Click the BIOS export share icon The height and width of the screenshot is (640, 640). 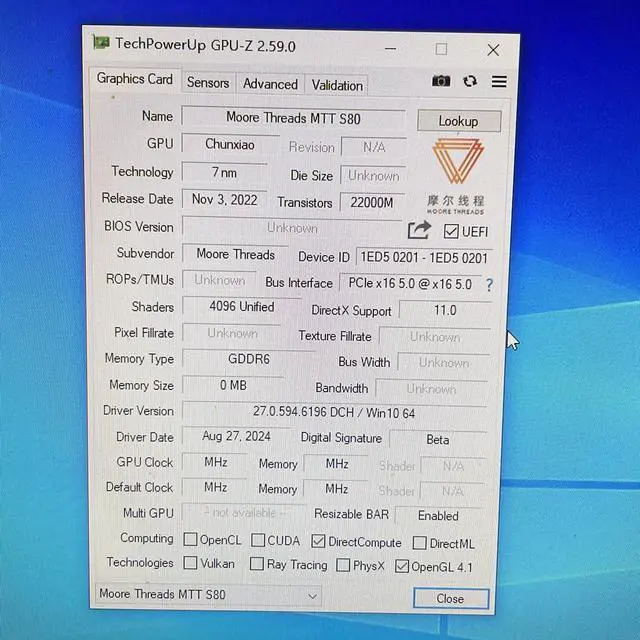point(419,230)
